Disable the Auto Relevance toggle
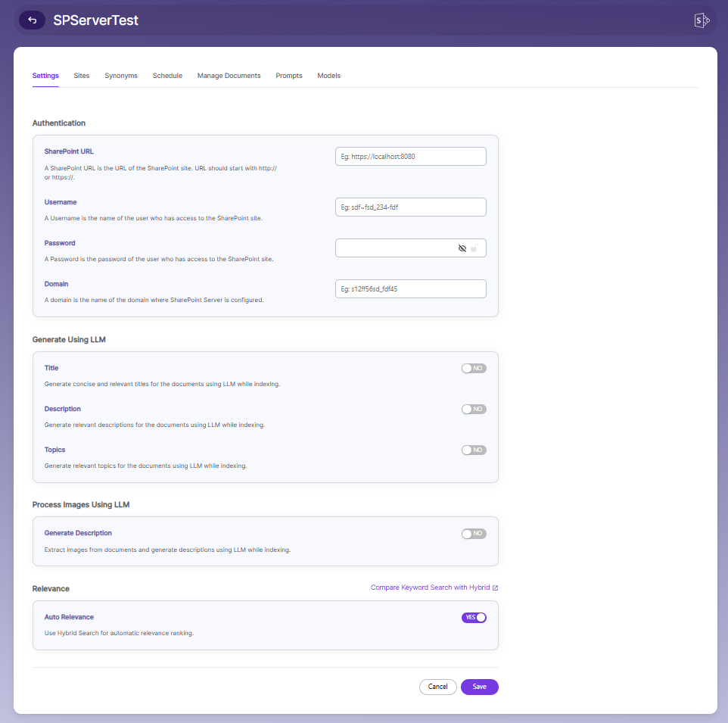The width and height of the screenshot is (728, 723). click(474, 618)
